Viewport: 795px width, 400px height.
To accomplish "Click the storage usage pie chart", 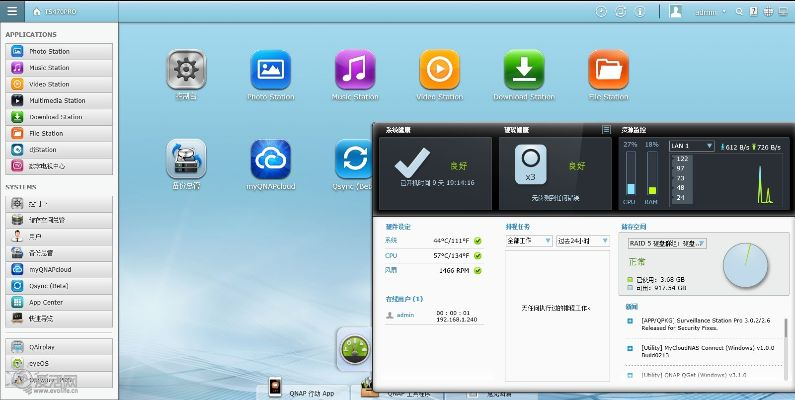I will (x=745, y=265).
